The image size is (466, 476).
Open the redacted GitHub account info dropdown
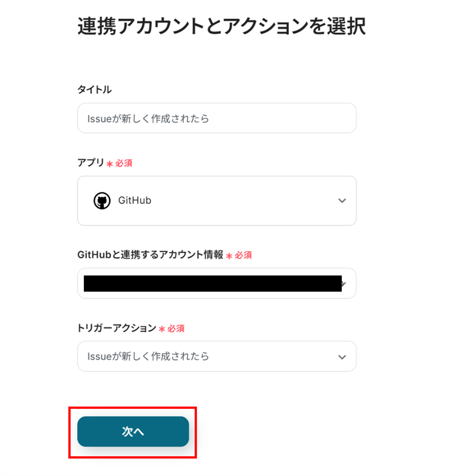(212, 283)
